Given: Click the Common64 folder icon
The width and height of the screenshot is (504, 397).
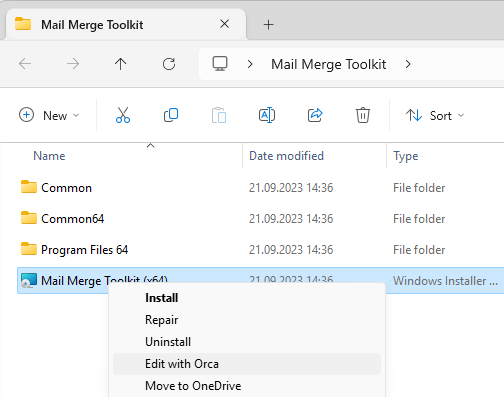Looking at the screenshot, I should pyautogui.click(x=29, y=218).
